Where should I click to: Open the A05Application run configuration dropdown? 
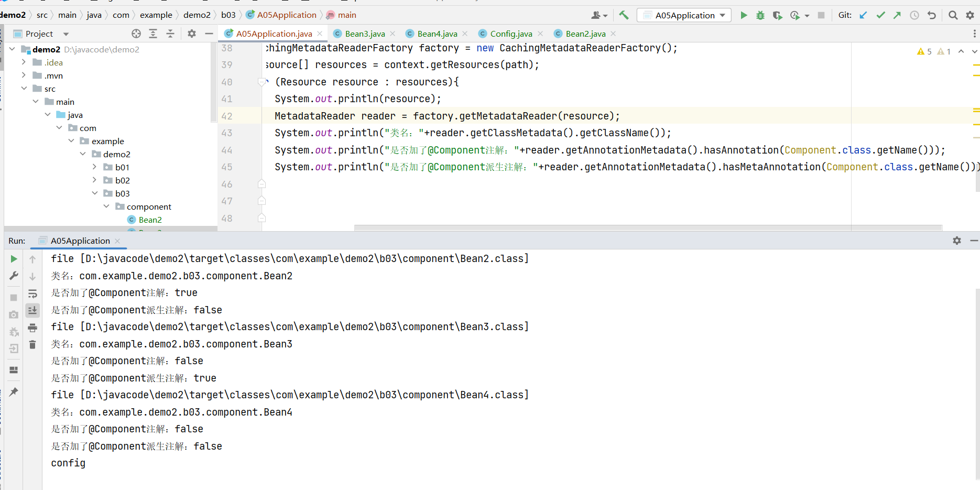[685, 15]
